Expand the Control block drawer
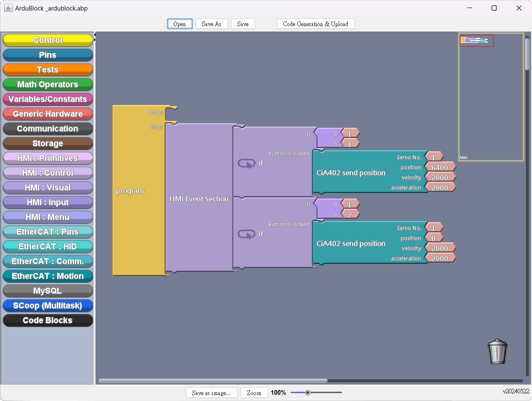 tap(48, 40)
